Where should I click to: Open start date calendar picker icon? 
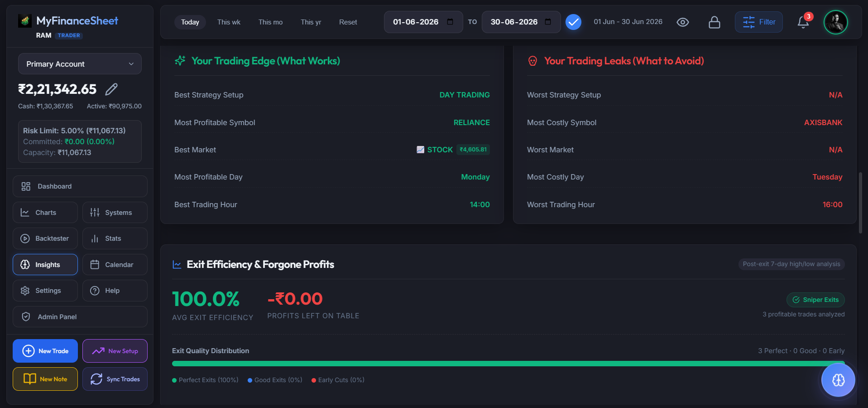point(450,22)
